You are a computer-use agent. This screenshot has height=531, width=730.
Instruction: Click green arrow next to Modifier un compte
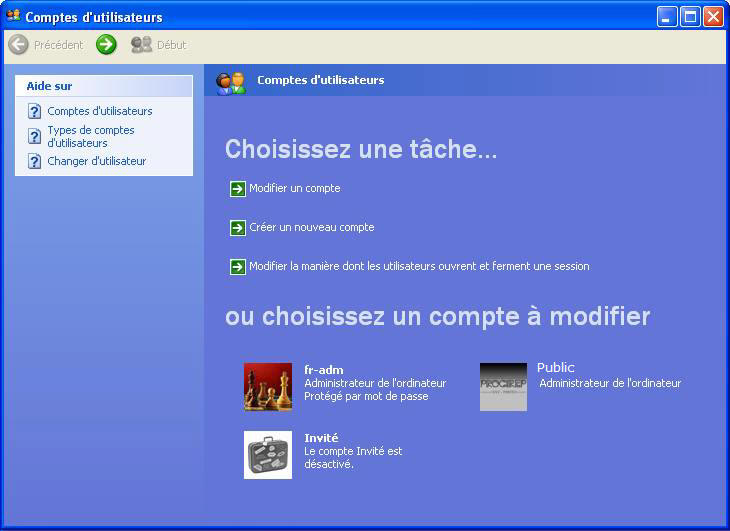[237, 188]
